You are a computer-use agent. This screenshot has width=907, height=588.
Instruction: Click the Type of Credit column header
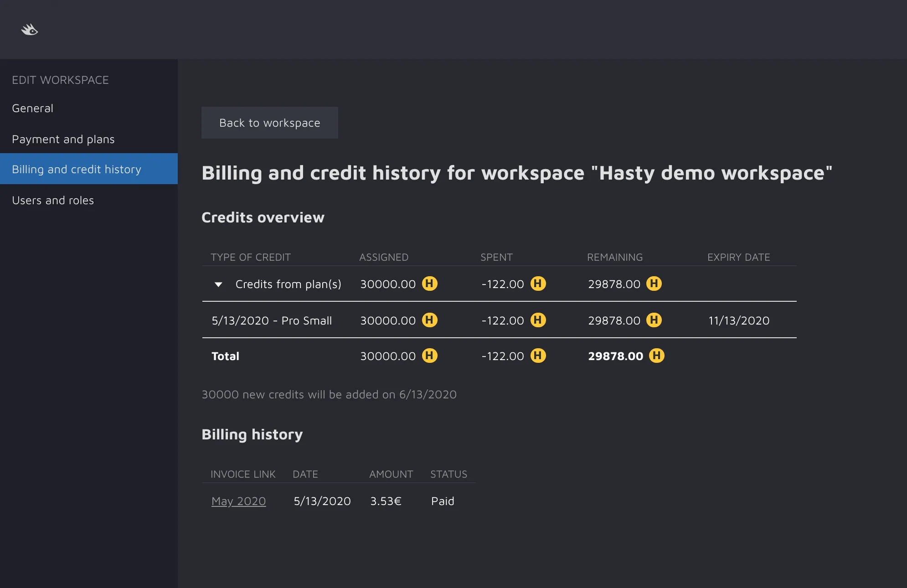[250, 258]
